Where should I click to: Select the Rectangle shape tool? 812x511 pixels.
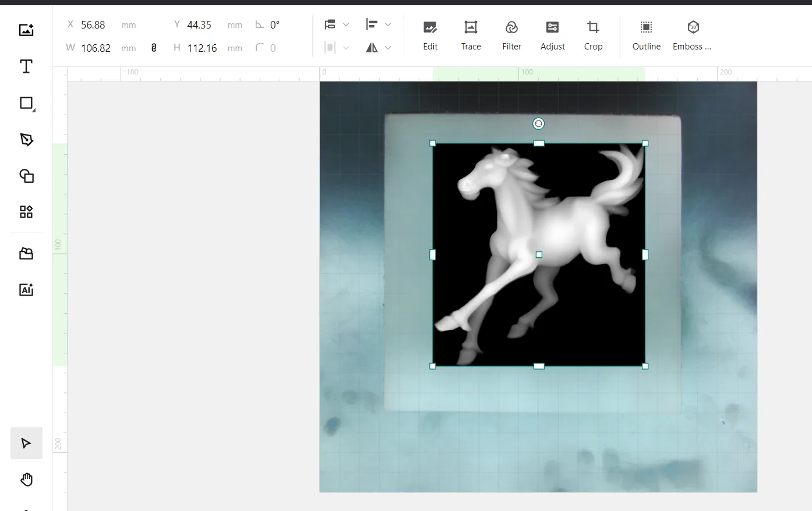[27, 103]
